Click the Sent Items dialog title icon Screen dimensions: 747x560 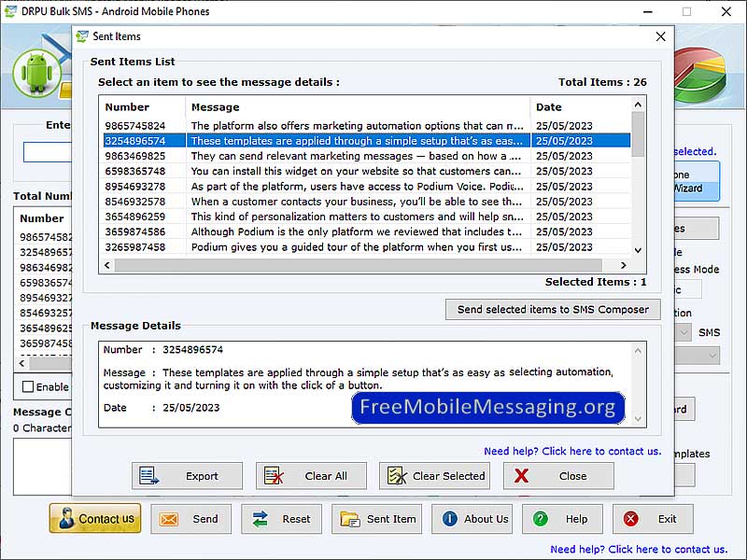82,36
